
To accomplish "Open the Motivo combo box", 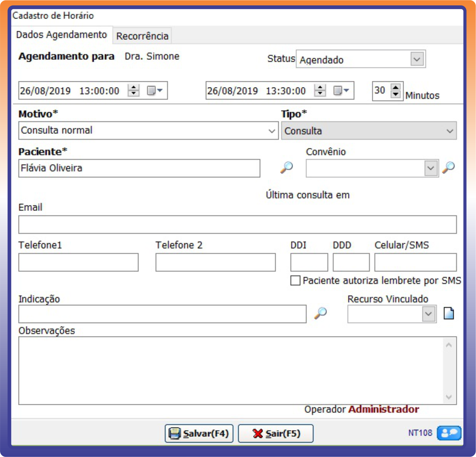I will point(272,131).
